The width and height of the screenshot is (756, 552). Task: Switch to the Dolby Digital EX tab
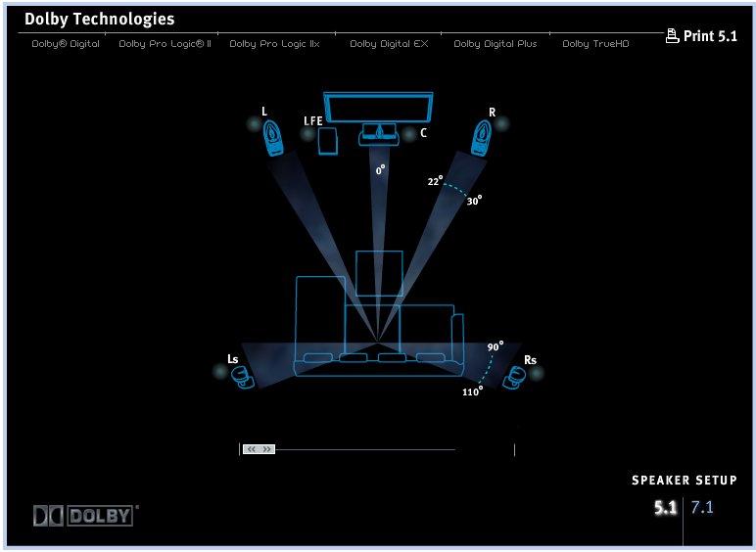point(389,44)
